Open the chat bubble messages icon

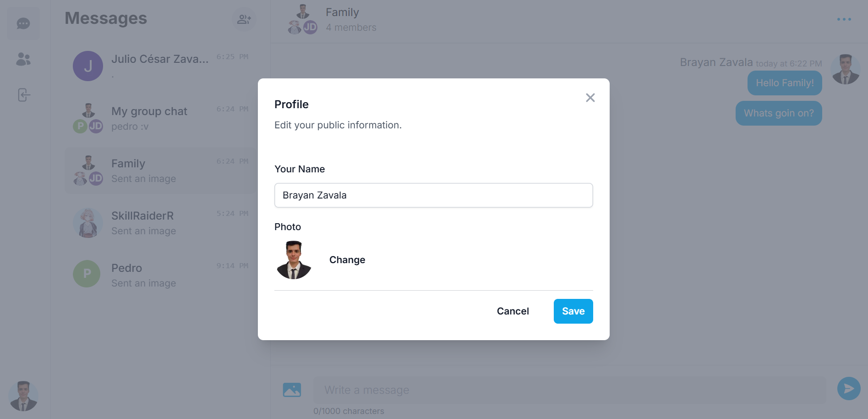[x=23, y=23]
